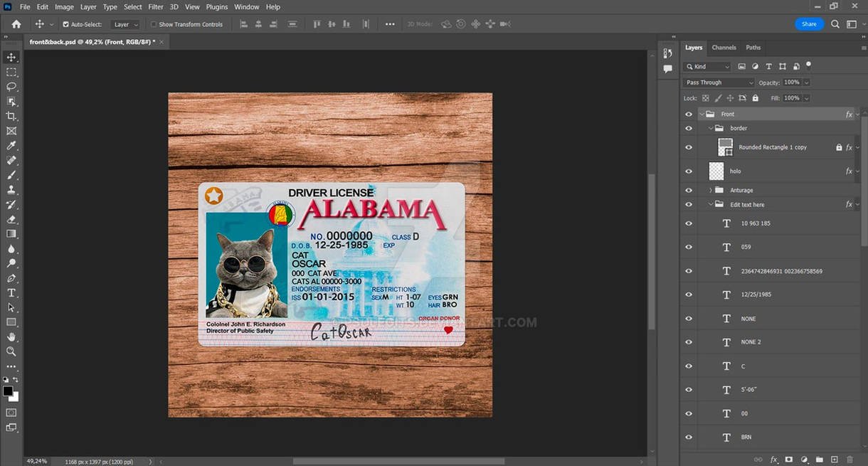Click the Home icon in options bar
The image size is (868, 466).
16,24
